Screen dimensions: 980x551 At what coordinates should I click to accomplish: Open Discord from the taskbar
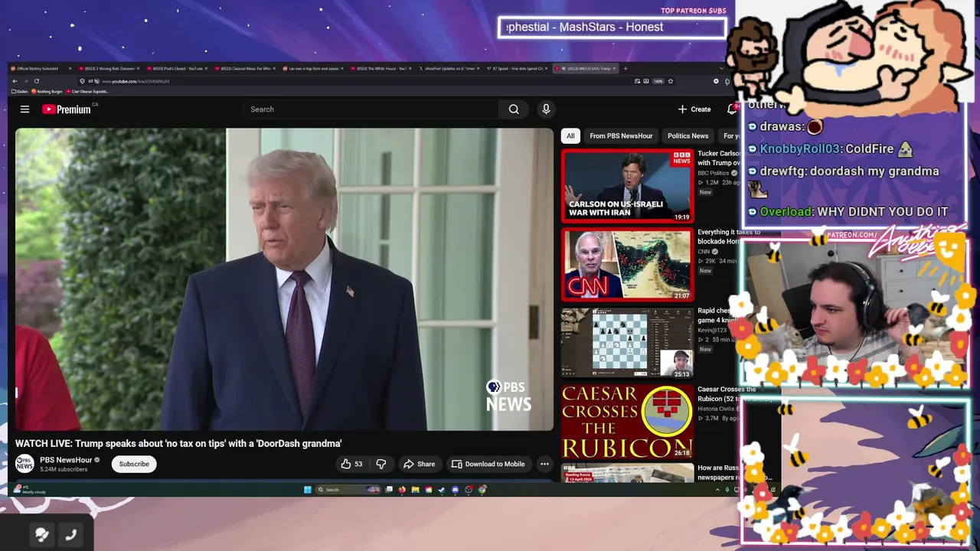[x=456, y=490]
